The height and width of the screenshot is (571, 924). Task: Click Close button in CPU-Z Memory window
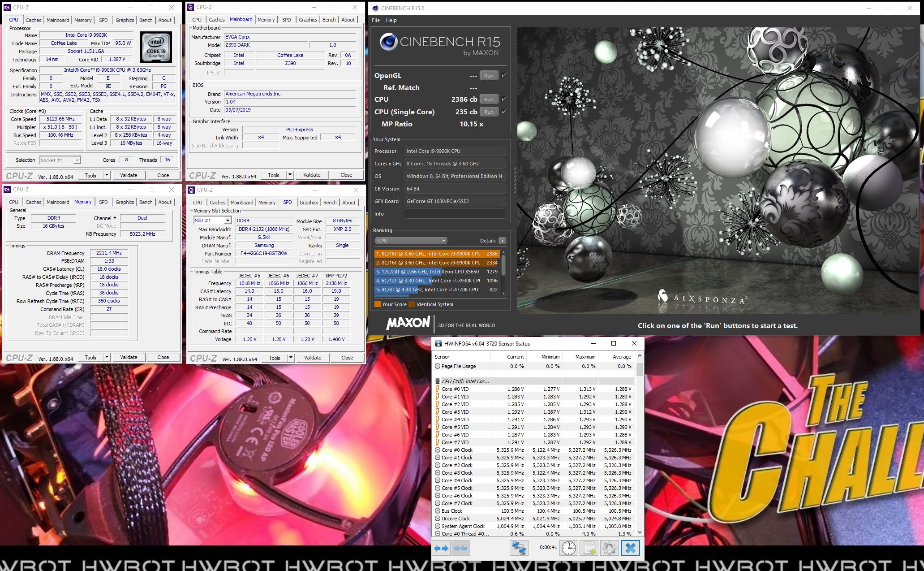(163, 357)
